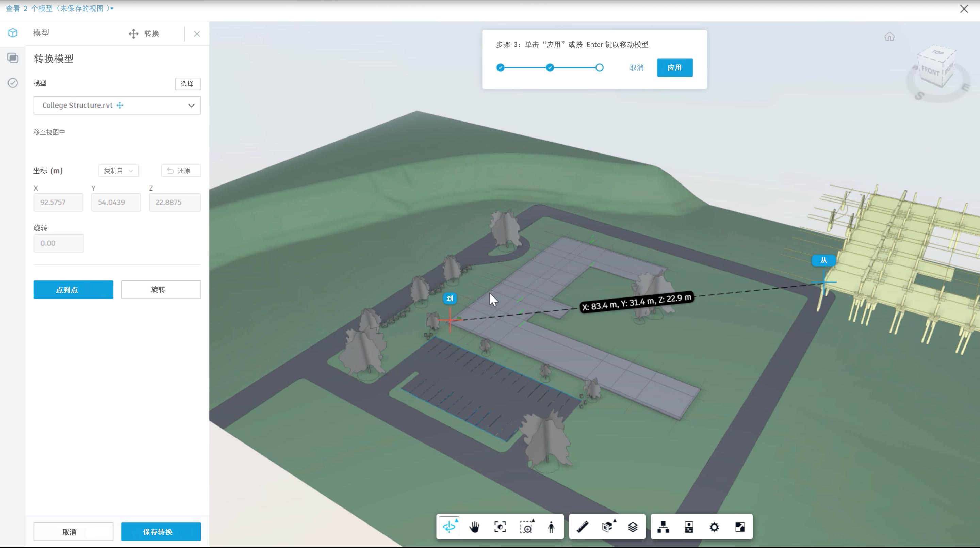Open the 复制自 copy-from dropdown
Image resolution: width=980 pixels, height=548 pixels.
pyautogui.click(x=118, y=171)
